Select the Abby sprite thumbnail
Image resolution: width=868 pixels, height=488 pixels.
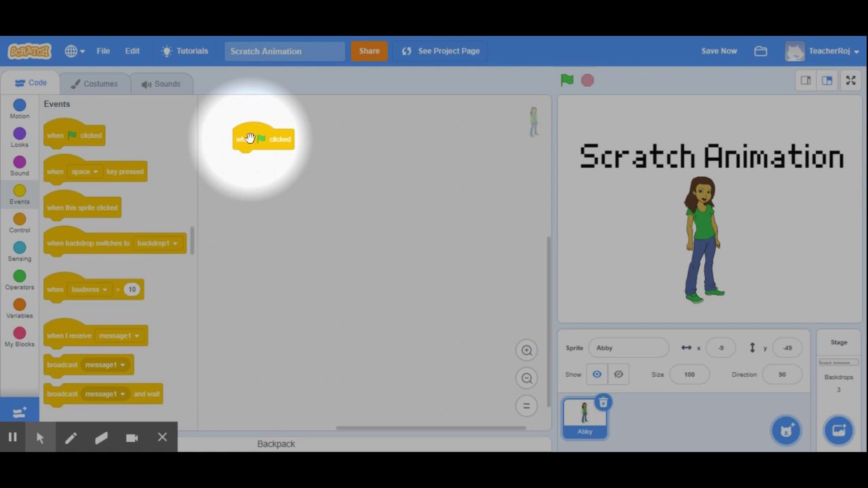click(x=585, y=418)
